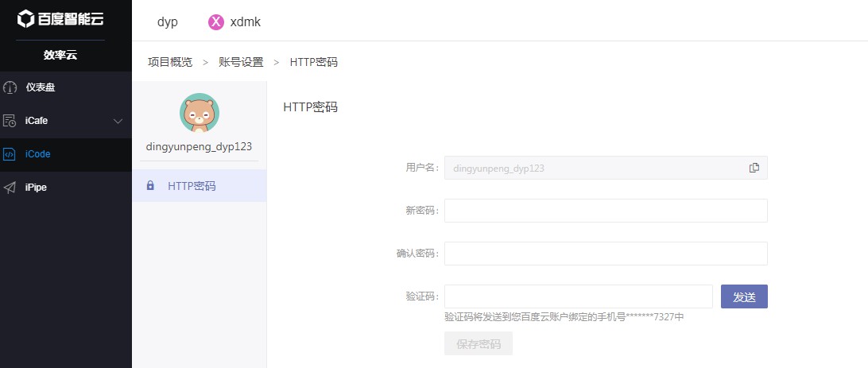The width and height of the screenshot is (868, 368).
Task: Click the disabled 用户名 username field
Action: (x=606, y=168)
